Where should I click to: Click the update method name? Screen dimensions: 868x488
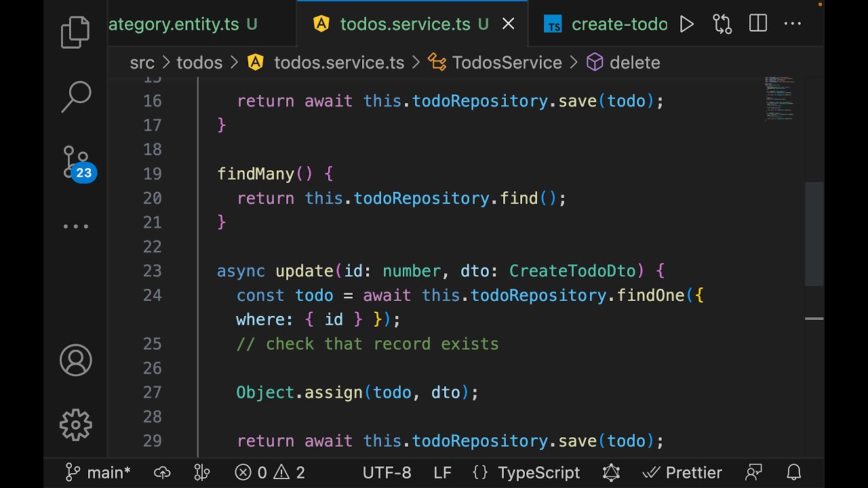[x=304, y=271]
